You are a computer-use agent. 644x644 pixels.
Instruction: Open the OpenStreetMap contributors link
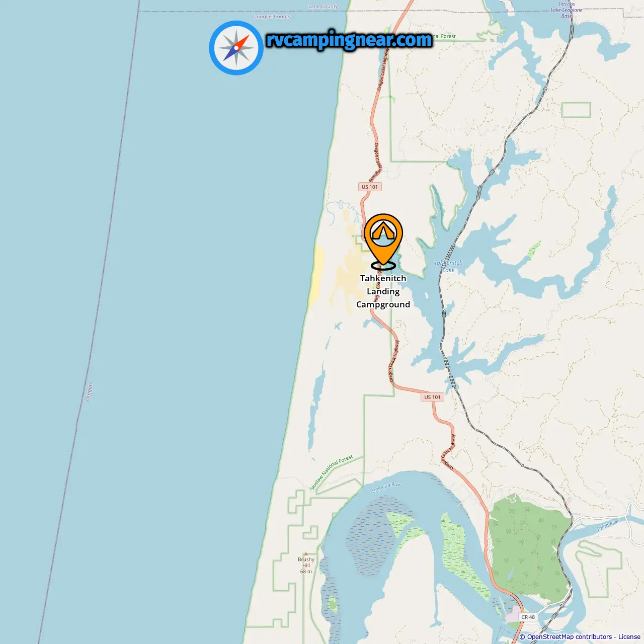[570, 637]
